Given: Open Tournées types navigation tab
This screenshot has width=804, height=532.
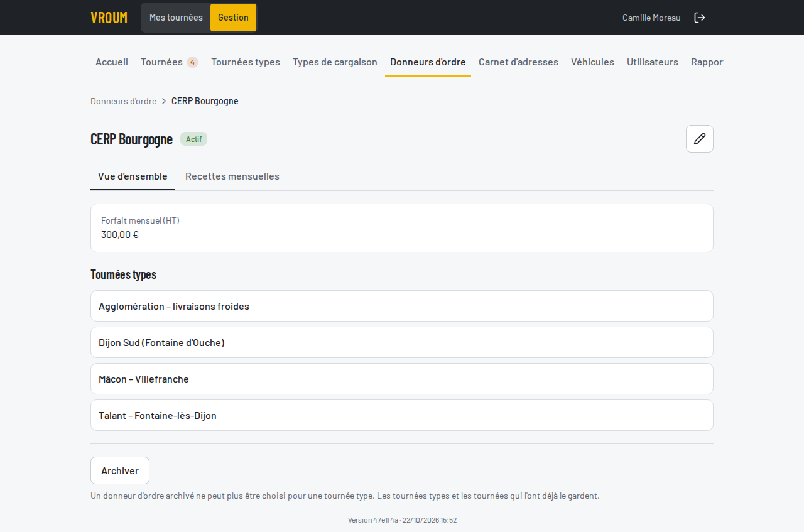Looking at the screenshot, I should point(246,62).
